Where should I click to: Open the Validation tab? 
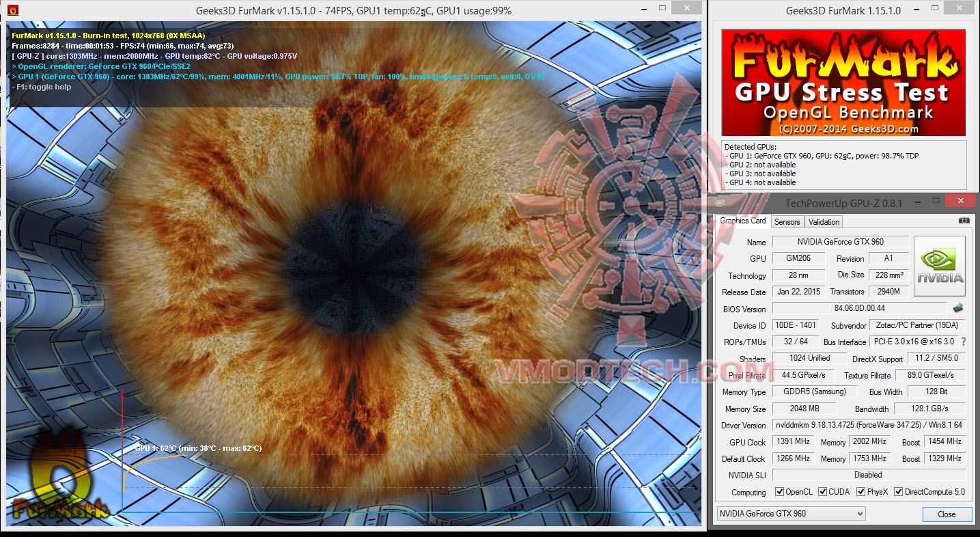click(824, 222)
